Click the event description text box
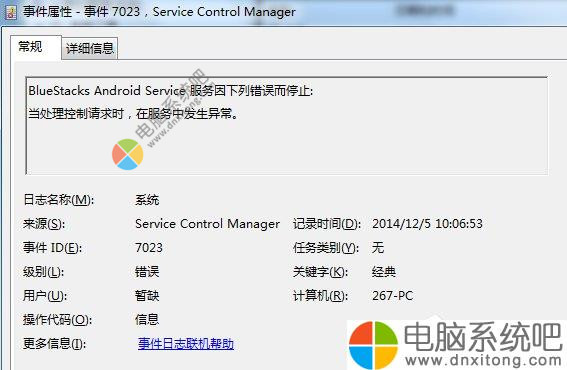 (287, 126)
